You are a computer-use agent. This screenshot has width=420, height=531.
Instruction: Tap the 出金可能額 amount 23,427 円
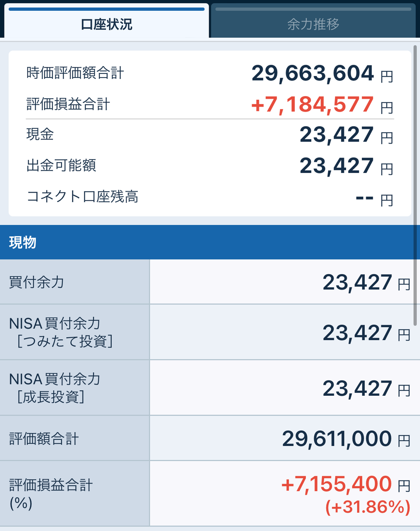coord(346,166)
